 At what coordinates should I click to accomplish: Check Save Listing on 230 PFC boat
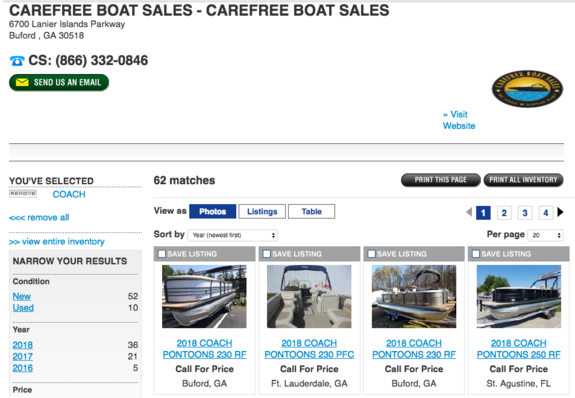(x=267, y=254)
